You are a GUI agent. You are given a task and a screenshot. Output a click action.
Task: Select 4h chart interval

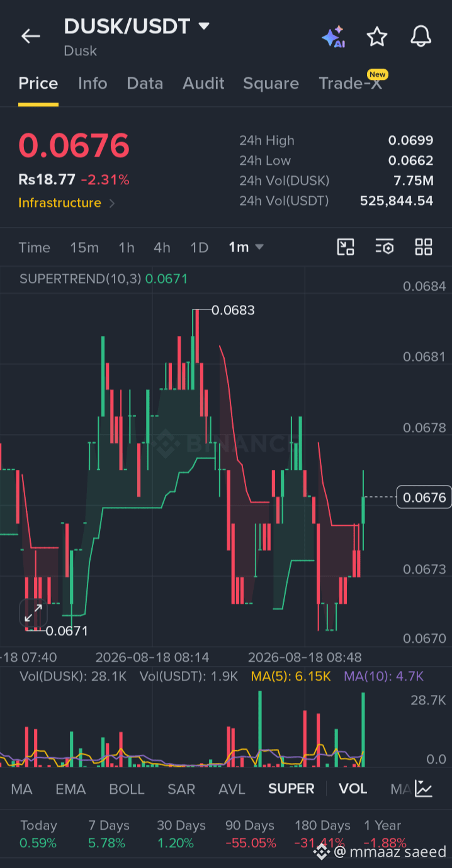(x=162, y=248)
